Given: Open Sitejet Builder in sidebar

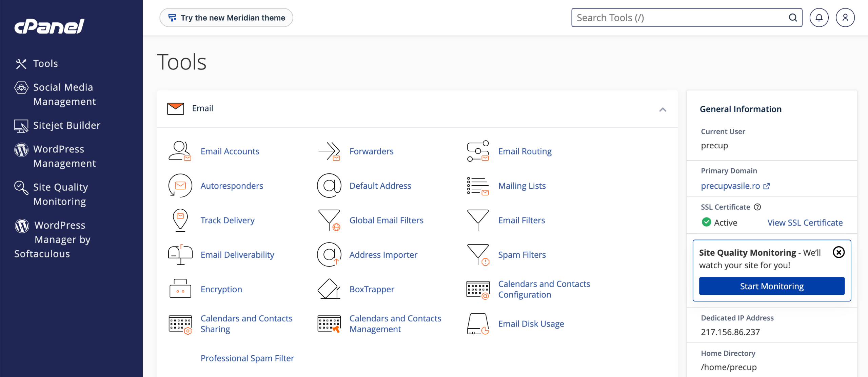Looking at the screenshot, I should [x=57, y=125].
